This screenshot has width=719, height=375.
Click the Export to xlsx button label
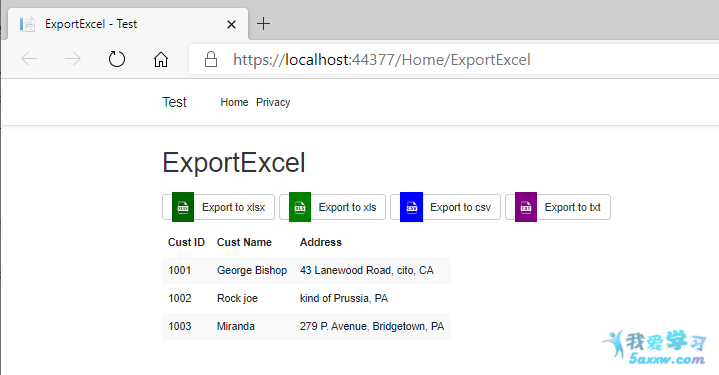(x=233, y=207)
